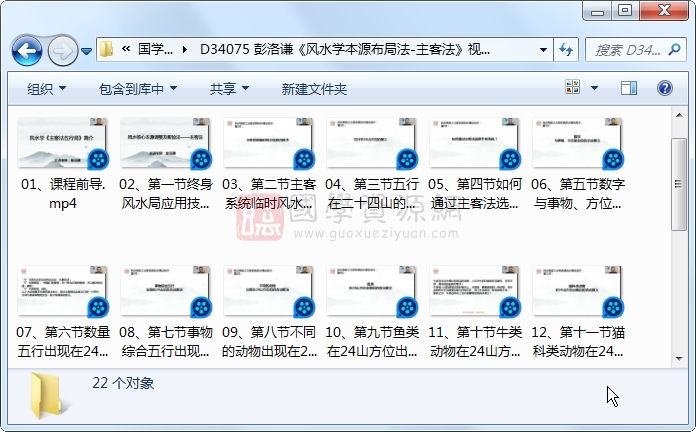Click the vertical scrollbar thumb

point(679,184)
